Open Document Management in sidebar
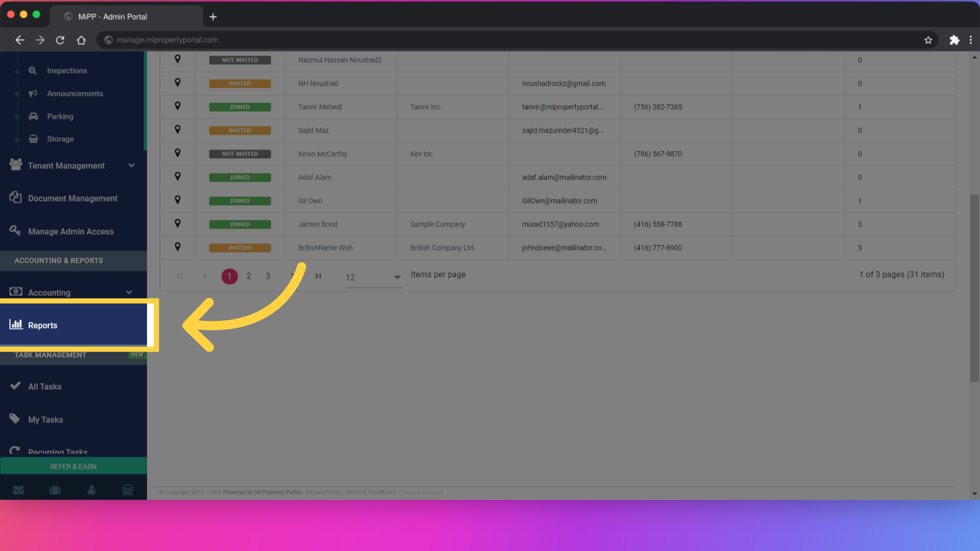The image size is (980, 551). [x=72, y=198]
